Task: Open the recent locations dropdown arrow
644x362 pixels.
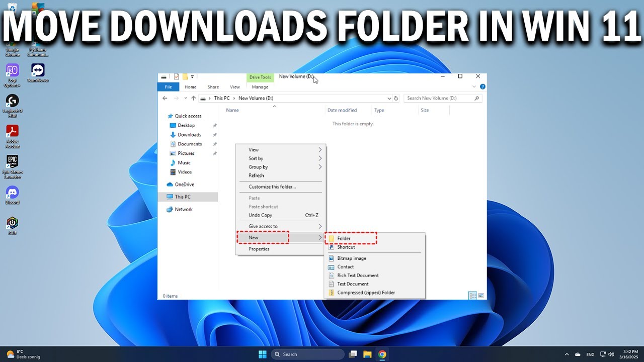Action: [186, 99]
